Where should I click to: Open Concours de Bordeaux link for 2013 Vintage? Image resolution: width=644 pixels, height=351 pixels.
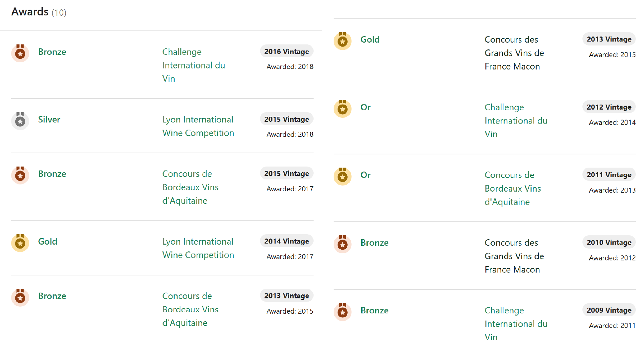(x=190, y=309)
